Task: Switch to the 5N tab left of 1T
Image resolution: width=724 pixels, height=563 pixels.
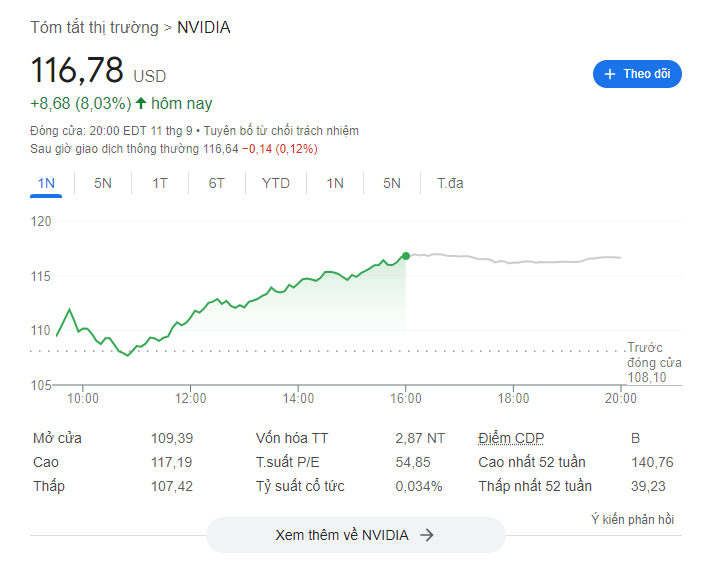Action: 103,183
